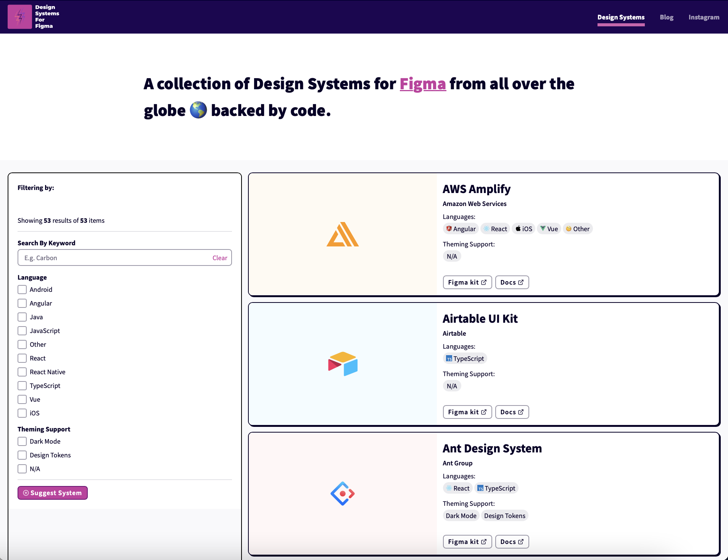Screen dimensions: 728x560
Task: Click the Ant Design System title
Action: click(492, 448)
